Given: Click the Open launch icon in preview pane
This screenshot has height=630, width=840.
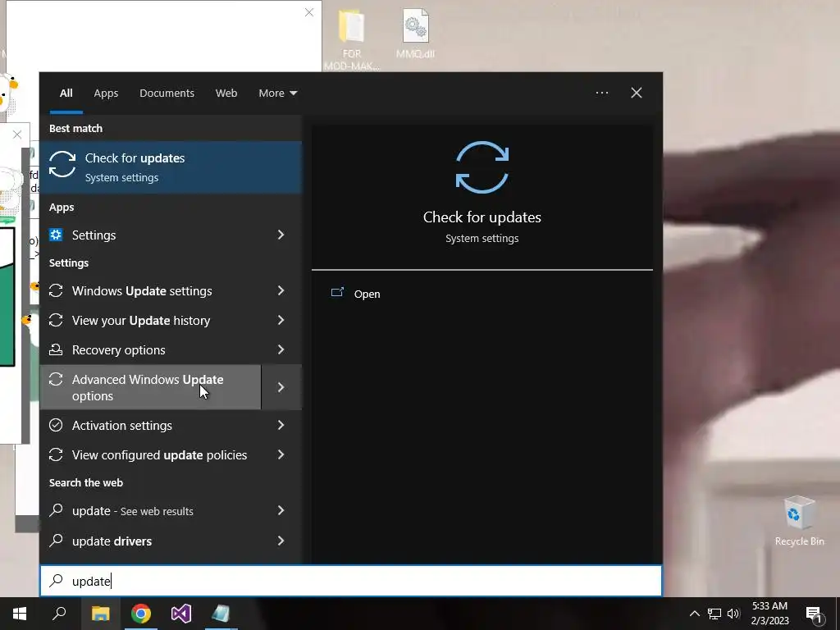Looking at the screenshot, I should pyautogui.click(x=337, y=293).
